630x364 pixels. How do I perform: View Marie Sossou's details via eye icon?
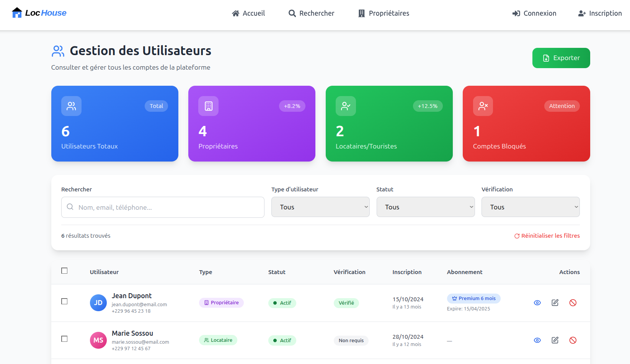coord(537,340)
